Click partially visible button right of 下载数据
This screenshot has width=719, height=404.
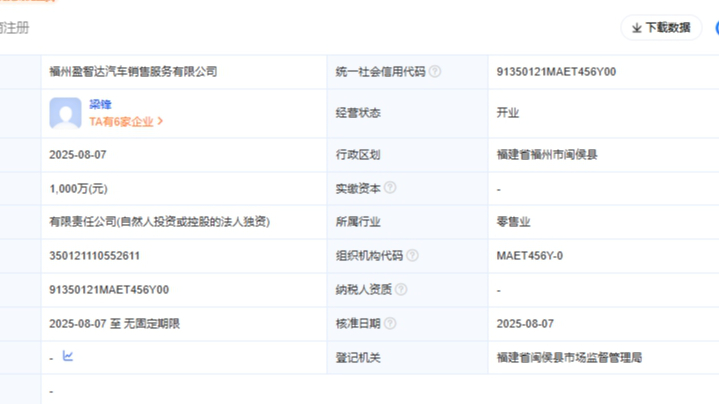click(x=714, y=28)
